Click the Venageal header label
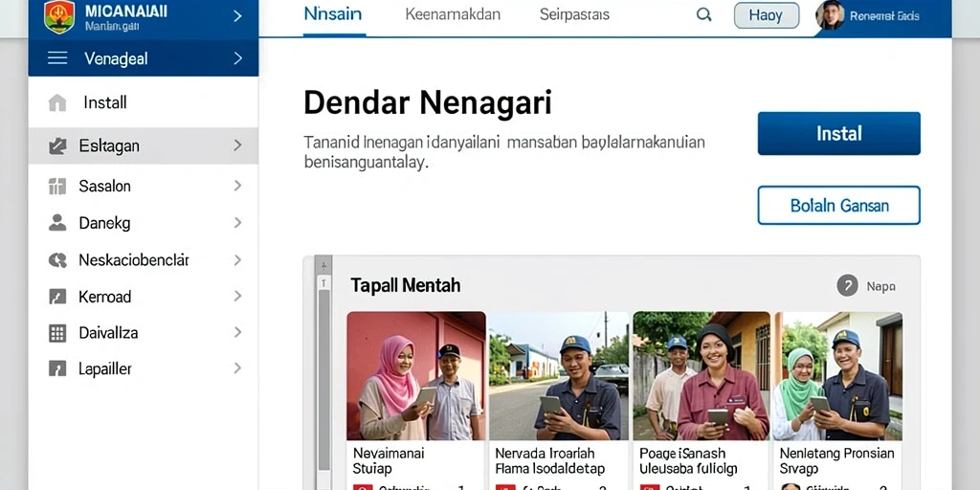This screenshot has height=490, width=980. (x=116, y=58)
